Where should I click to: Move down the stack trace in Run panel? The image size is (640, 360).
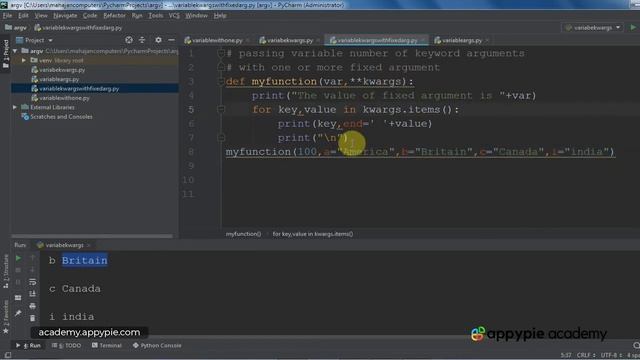click(33, 270)
